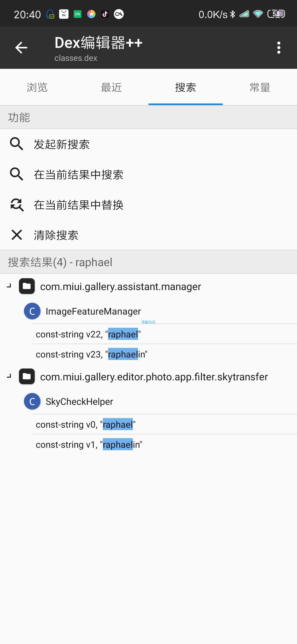Open the three-dot overflow menu
Screen dimensions: 297x644
[x=279, y=48]
